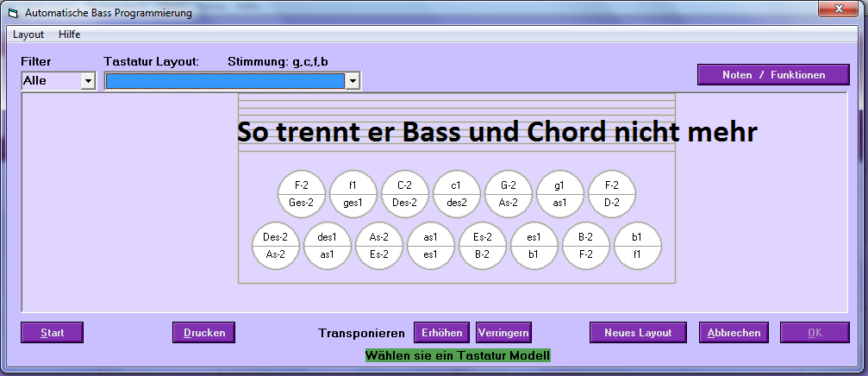Select the Es-2 / B-2 bass key

tap(483, 246)
